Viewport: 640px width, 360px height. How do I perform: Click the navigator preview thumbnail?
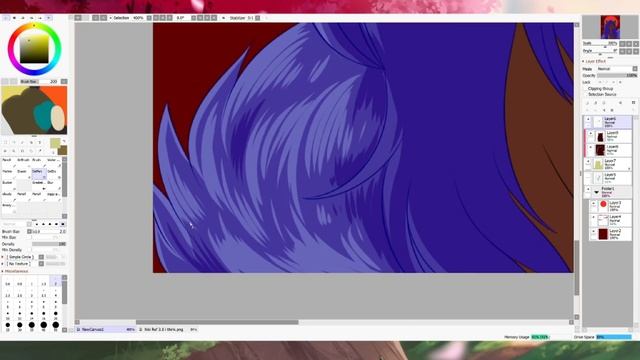[610, 27]
